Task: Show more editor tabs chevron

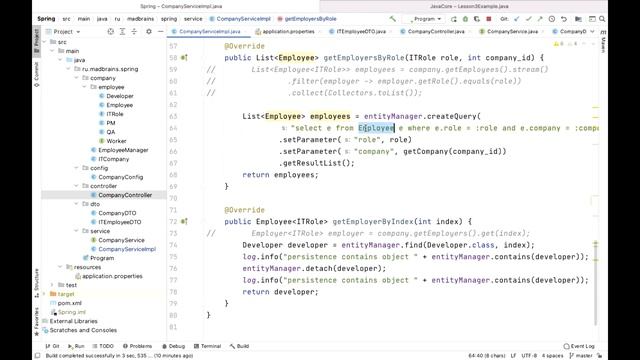Action: pos(592,31)
